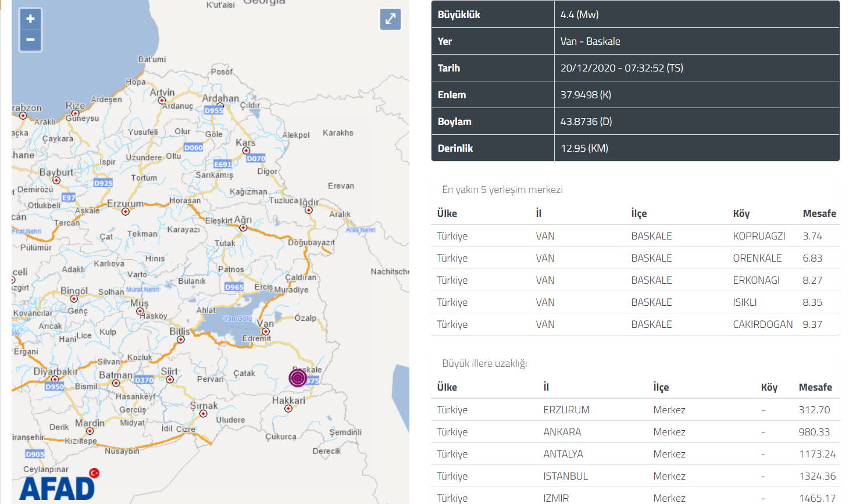Screen dimensions: 849x504
Task: Click the AFAD logo on map
Action: click(58, 486)
